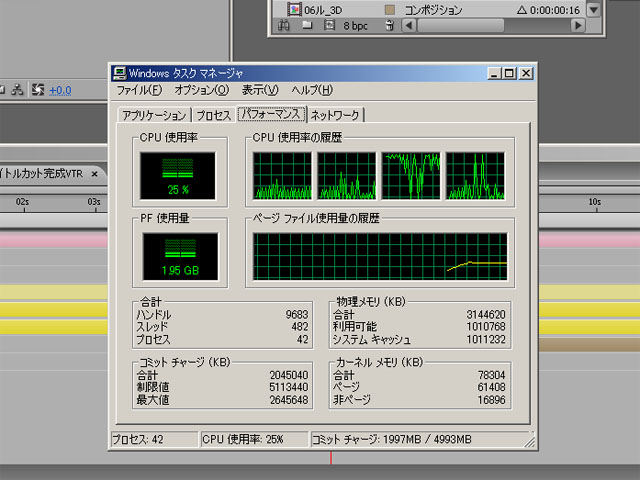This screenshot has height=480, width=640.
Task: Minimize the Windows タスク マネージャ window
Action: [494, 73]
